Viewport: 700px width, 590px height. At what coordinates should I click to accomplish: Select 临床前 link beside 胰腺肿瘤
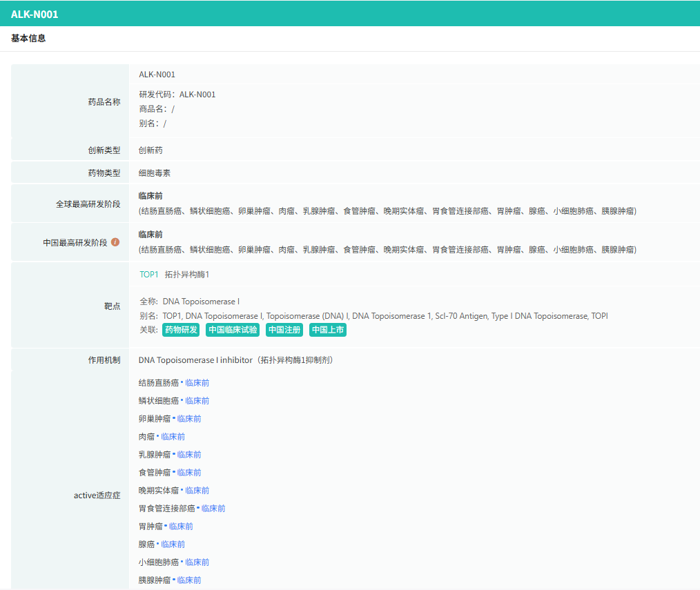pos(189,580)
